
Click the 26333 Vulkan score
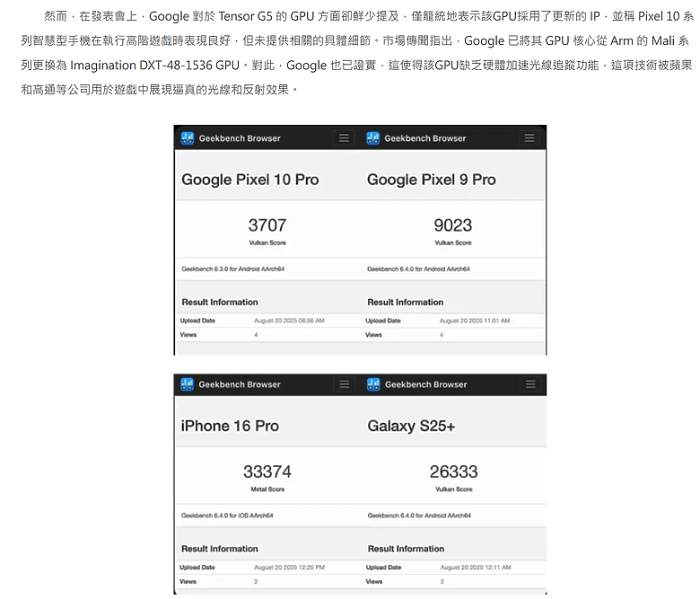point(453,471)
